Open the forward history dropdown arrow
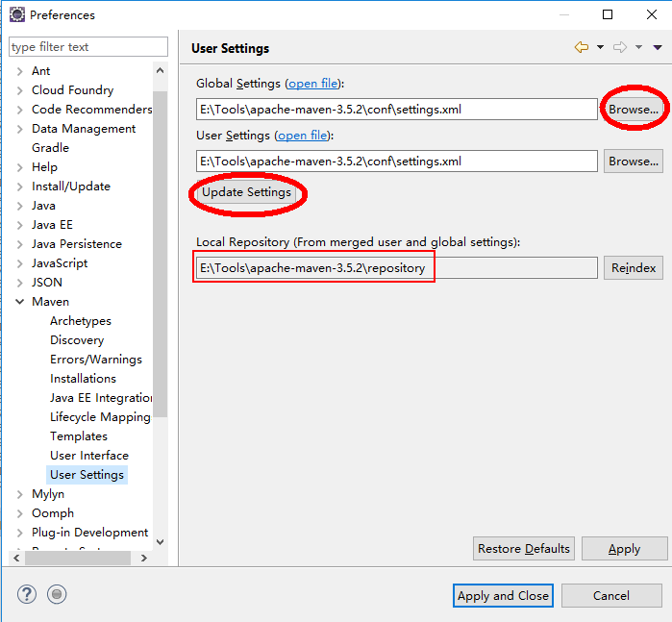The width and height of the screenshot is (672, 622). [638, 47]
